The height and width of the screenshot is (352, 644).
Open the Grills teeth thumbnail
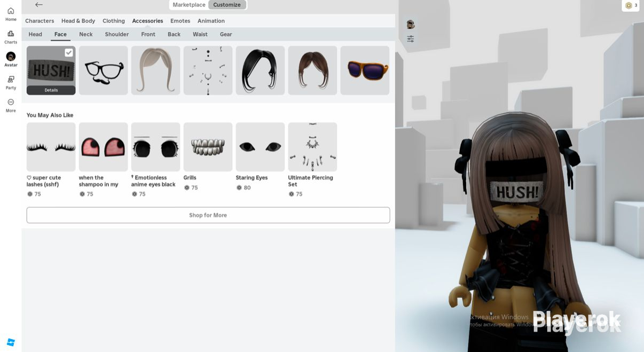[x=208, y=147]
